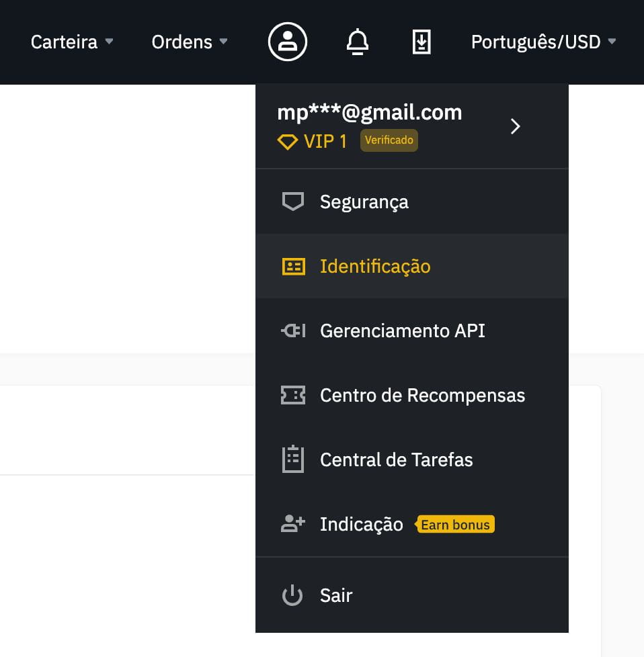Select Gerenciamento API menu item

[x=411, y=331]
